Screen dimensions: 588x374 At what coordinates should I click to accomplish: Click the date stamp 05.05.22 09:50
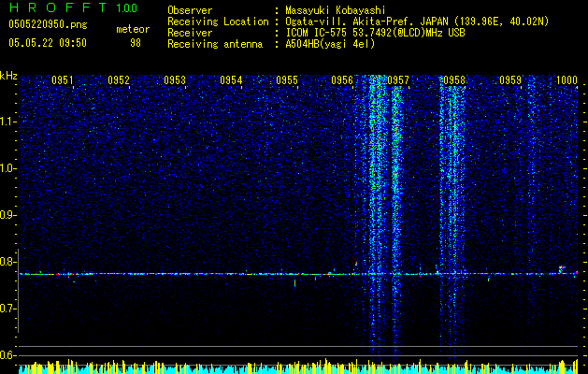pyautogui.click(x=48, y=43)
